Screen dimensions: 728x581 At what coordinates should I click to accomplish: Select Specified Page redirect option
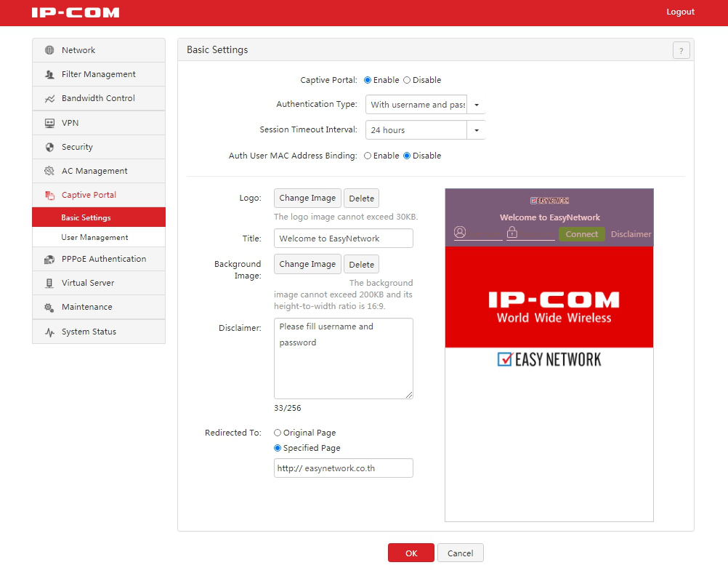[278, 448]
